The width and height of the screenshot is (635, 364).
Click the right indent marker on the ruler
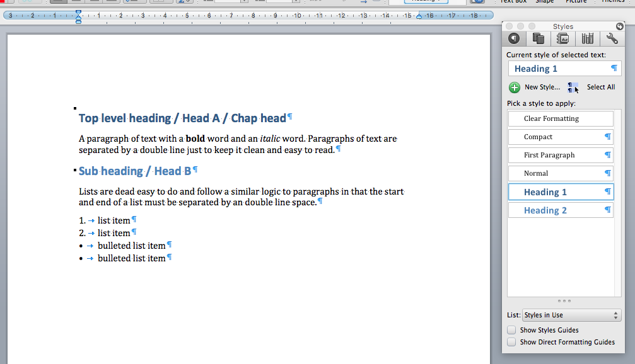(419, 16)
